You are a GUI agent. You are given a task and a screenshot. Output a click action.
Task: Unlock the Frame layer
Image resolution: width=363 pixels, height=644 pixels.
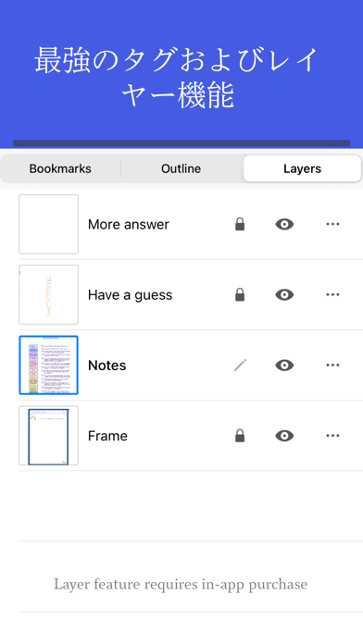point(240,436)
